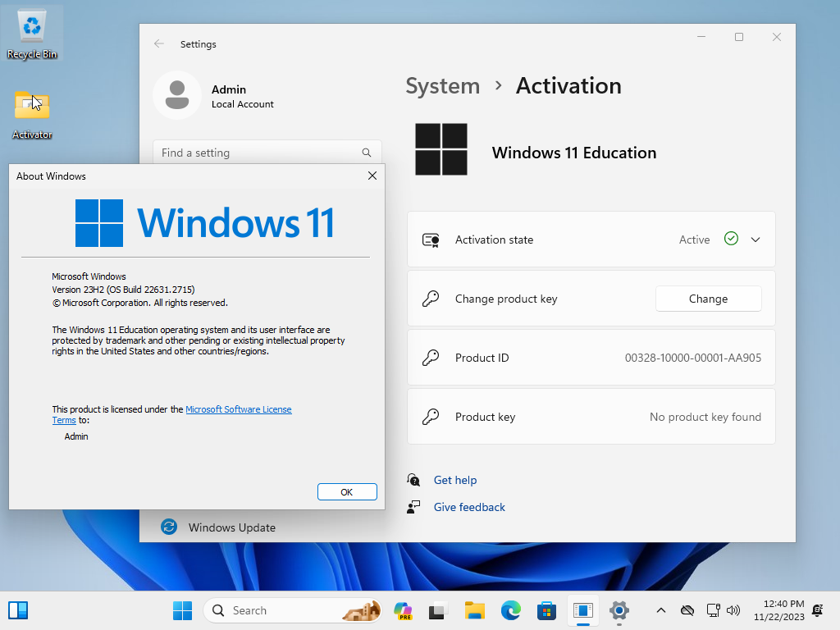Click the search magnifier in Find a setting

click(x=367, y=153)
